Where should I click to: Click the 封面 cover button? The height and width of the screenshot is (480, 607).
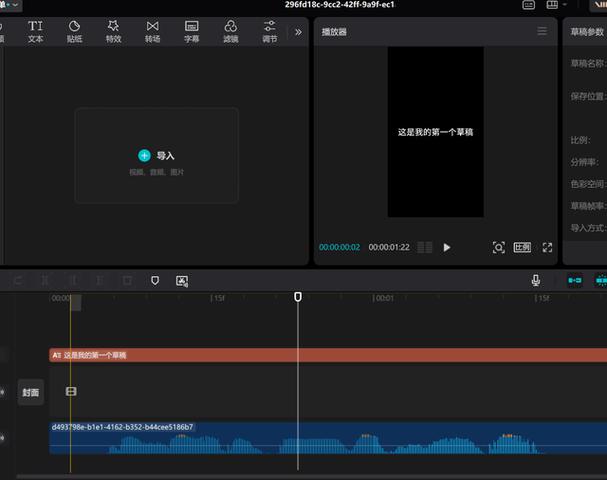[x=31, y=393]
